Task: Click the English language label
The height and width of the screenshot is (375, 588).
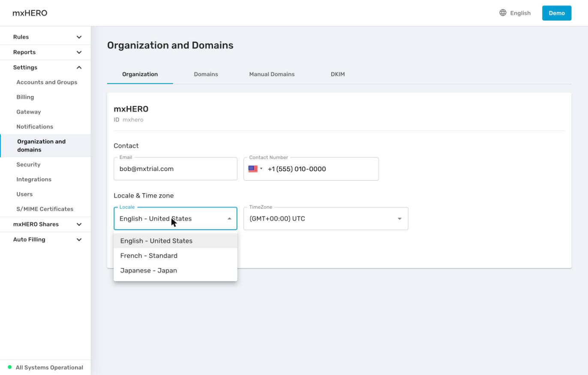Action: (520, 13)
